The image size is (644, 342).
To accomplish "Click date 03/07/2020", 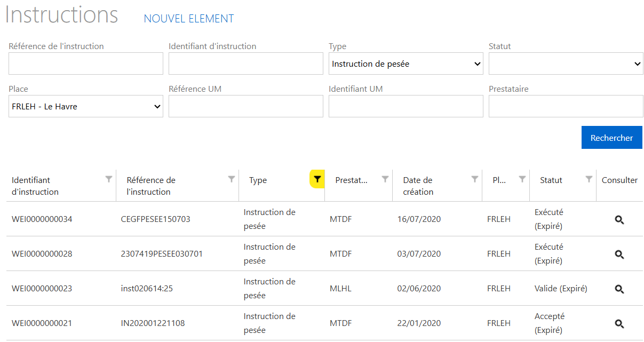I will [x=419, y=254].
